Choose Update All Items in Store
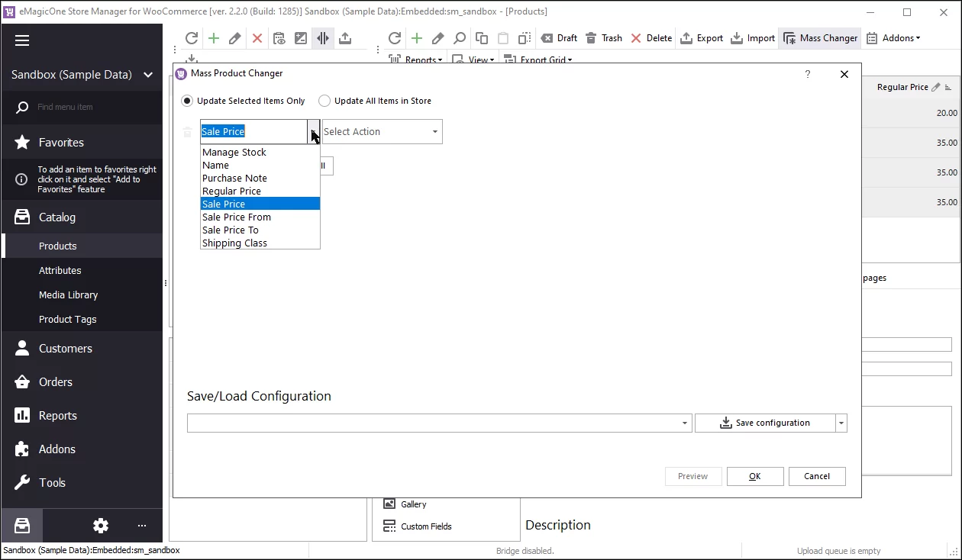The width and height of the screenshot is (962, 560). [325, 101]
